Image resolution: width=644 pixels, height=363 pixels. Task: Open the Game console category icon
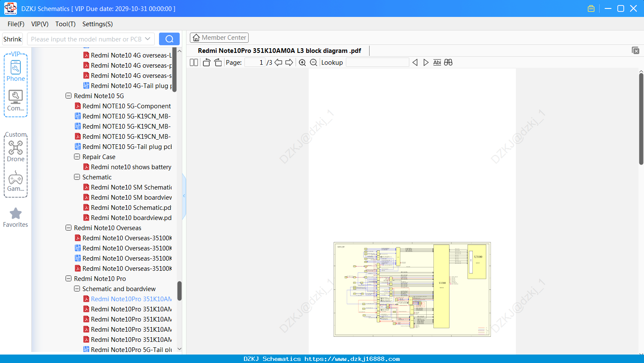(x=16, y=181)
